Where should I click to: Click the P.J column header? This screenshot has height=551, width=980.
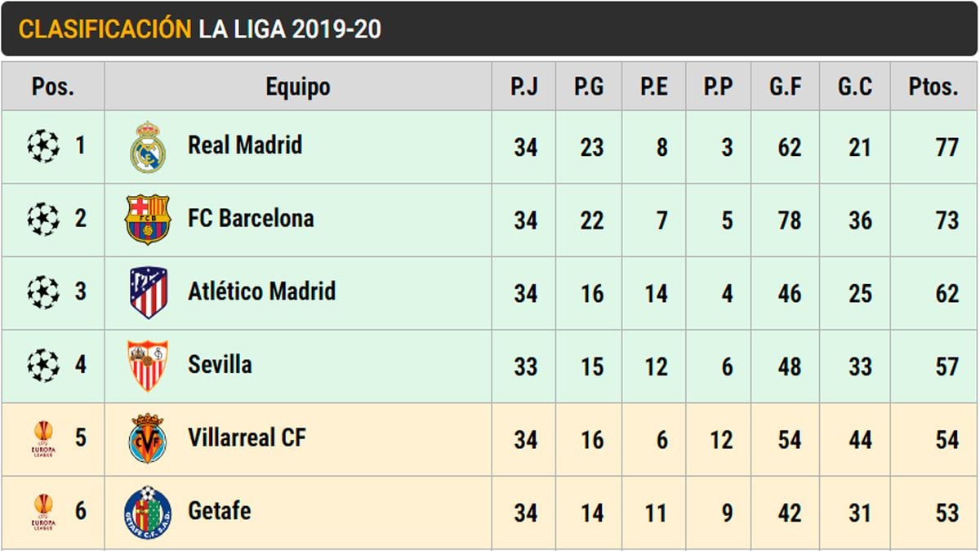(523, 87)
